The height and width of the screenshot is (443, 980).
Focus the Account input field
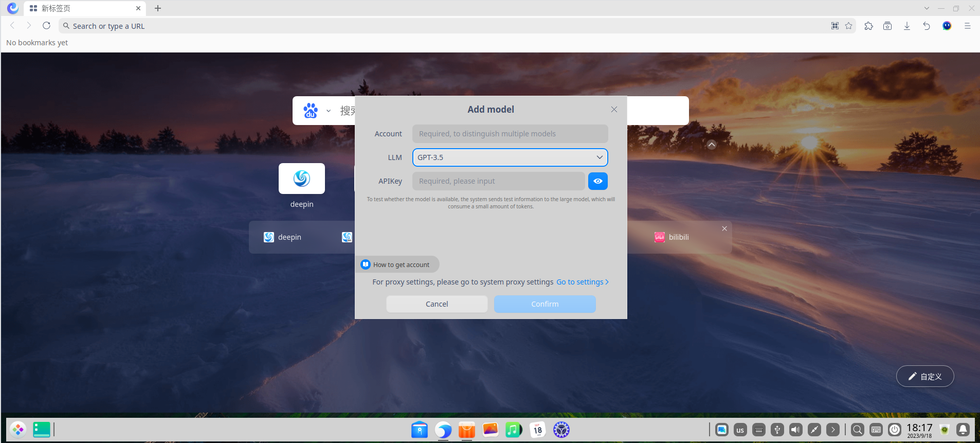tap(510, 134)
